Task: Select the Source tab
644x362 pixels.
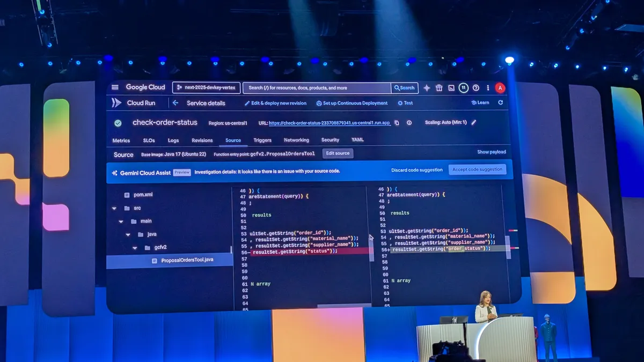Action: coord(233,141)
